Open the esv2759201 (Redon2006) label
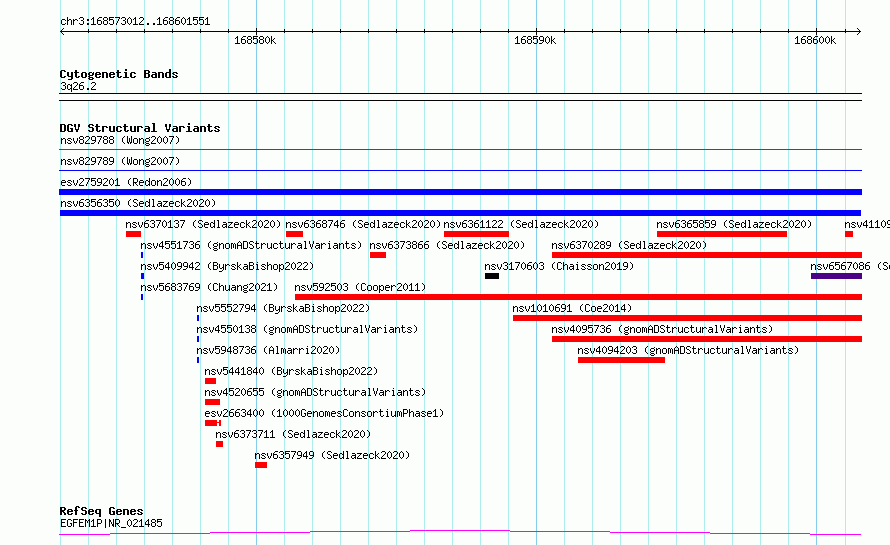890x545 pixels. coord(126,182)
